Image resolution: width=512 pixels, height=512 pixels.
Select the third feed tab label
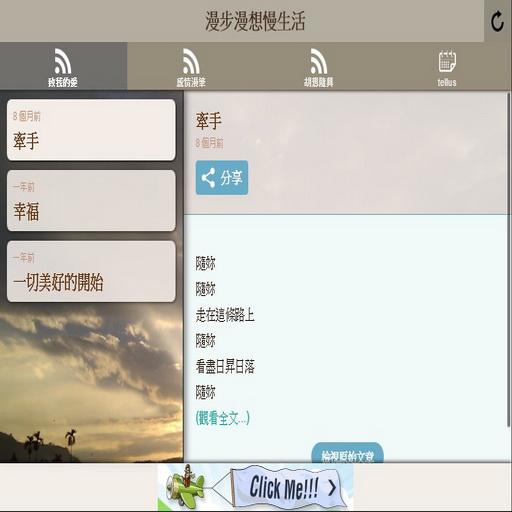(319, 82)
